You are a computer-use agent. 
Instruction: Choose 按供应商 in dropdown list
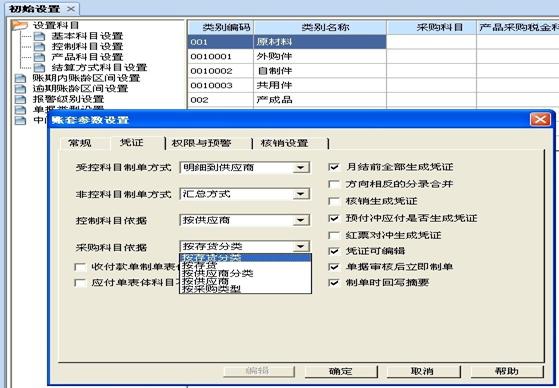(x=245, y=281)
